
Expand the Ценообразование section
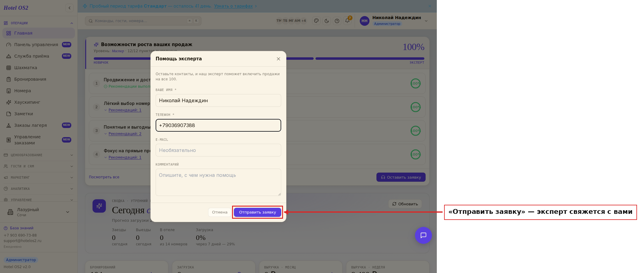[x=39, y=155]
